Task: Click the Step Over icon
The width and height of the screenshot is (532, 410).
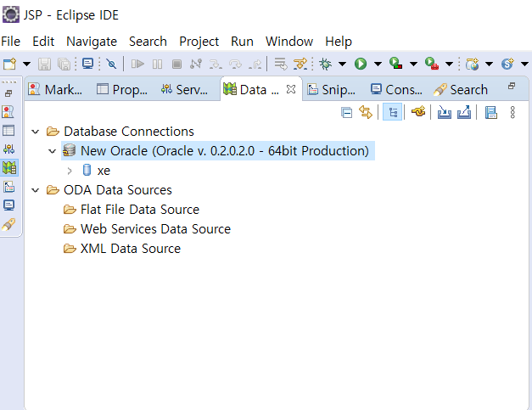Action: [x=235, y=64]
